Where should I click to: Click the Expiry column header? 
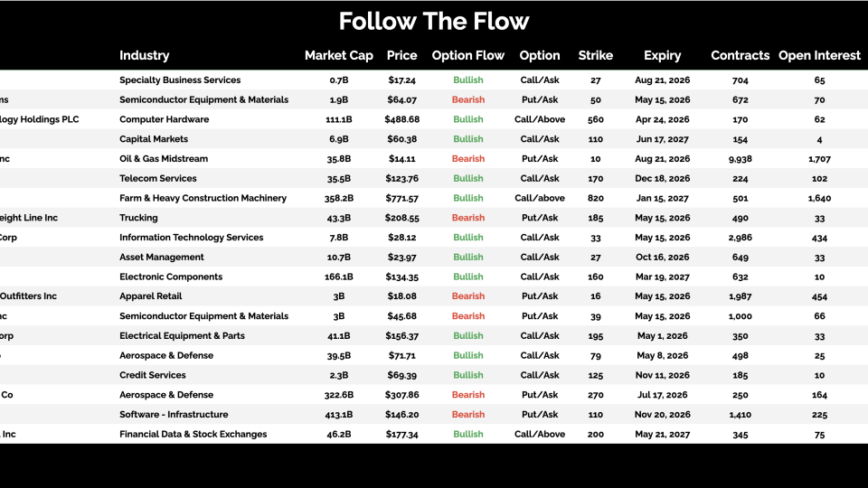[x=663, y=55]
